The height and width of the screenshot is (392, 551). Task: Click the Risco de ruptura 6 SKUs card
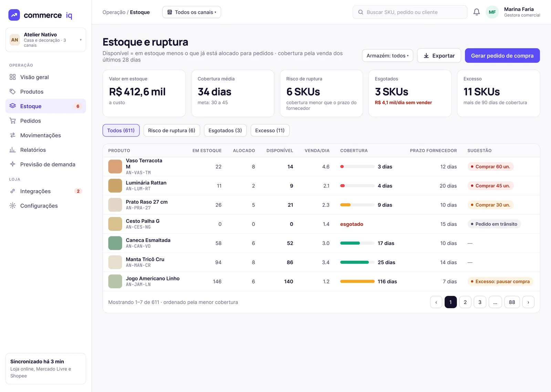(x=321, y=93)
